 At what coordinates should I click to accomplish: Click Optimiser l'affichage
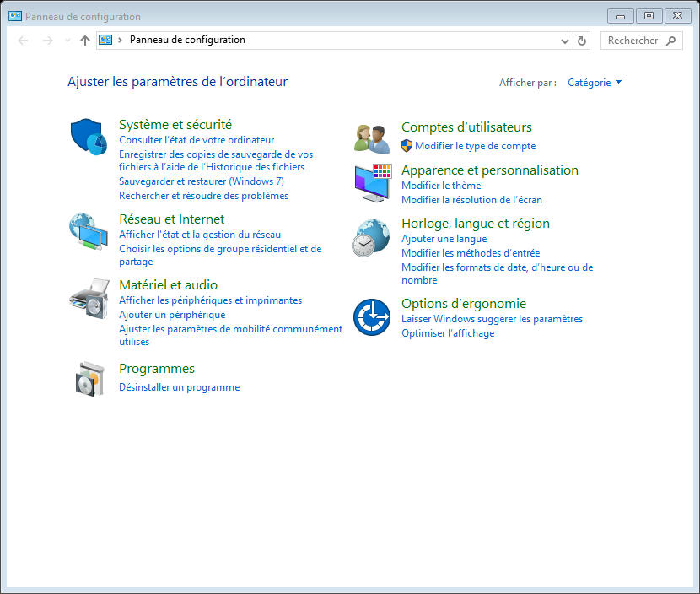(448, 333)
